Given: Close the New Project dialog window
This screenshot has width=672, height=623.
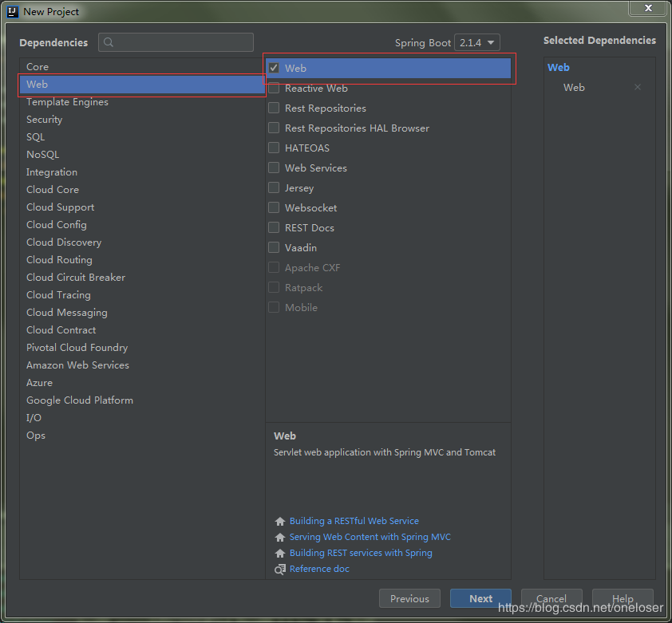Looking at the screenshot, I should click(648, 8).
